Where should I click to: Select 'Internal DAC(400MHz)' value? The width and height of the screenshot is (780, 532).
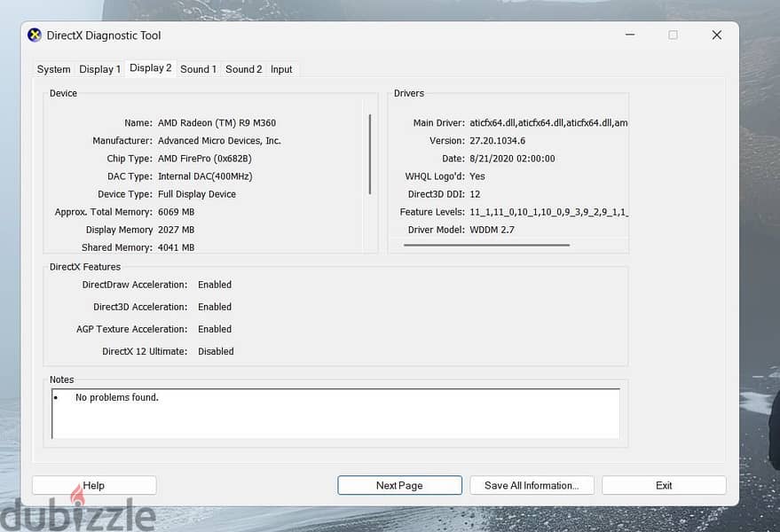(x=205, y=176)
